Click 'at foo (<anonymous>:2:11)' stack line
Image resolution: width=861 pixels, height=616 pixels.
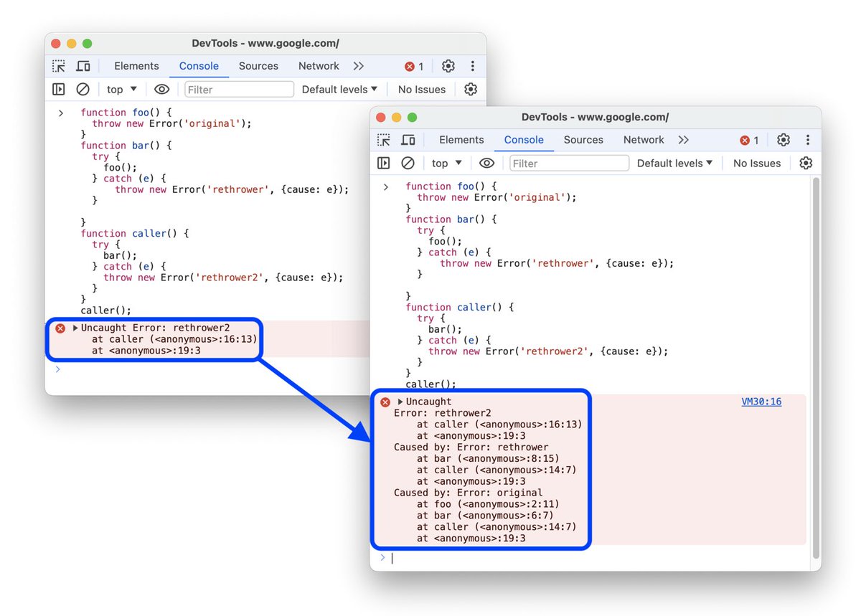(488, 504)
